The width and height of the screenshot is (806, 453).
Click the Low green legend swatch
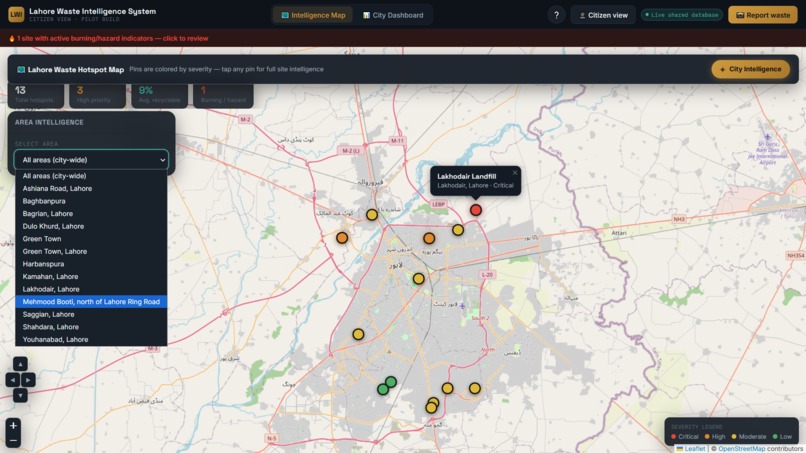775,437
